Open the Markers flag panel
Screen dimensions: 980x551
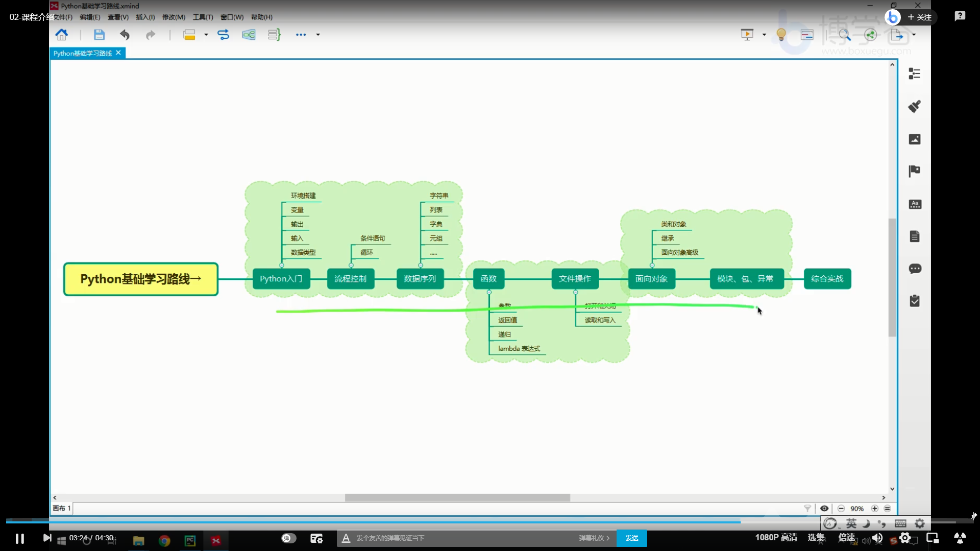(915, 171)
